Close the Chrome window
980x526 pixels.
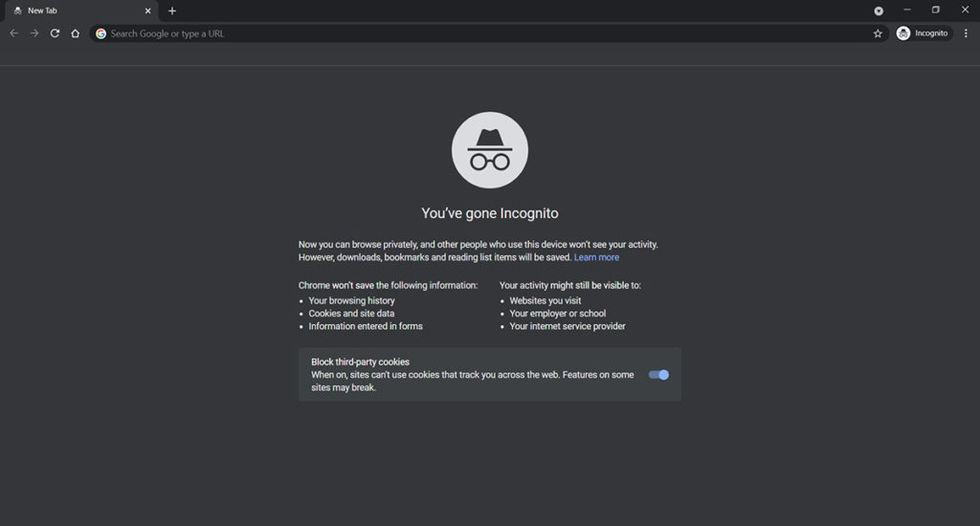coord(965,10)
